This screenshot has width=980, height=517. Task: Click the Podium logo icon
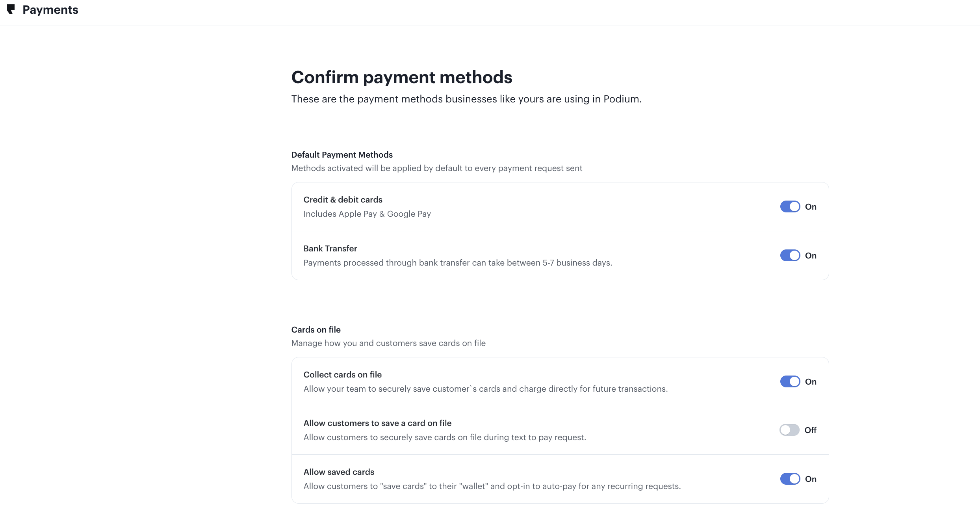point(11,9)
